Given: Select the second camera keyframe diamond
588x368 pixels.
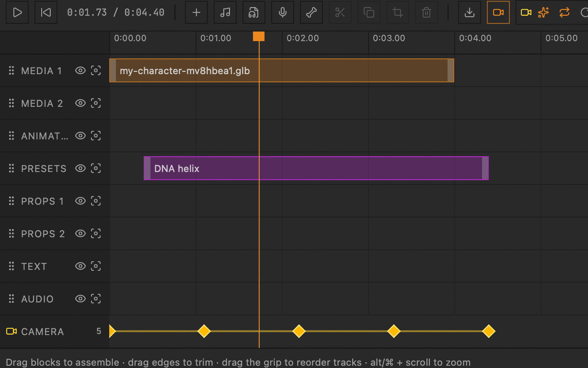Looking at the screenshot, I should coord(204,331).
